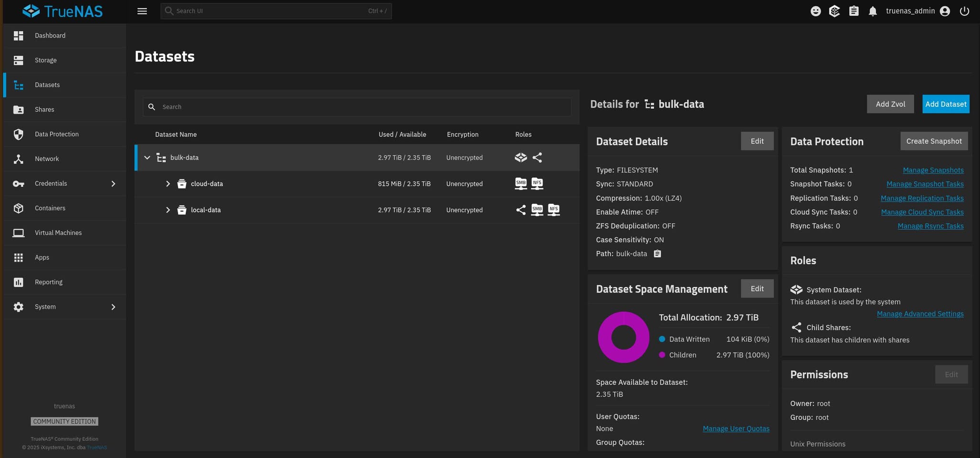Select the bulk-data dataset row name
Image resolution: width=980 pixels, height=458 pixels.
(184, 157)
